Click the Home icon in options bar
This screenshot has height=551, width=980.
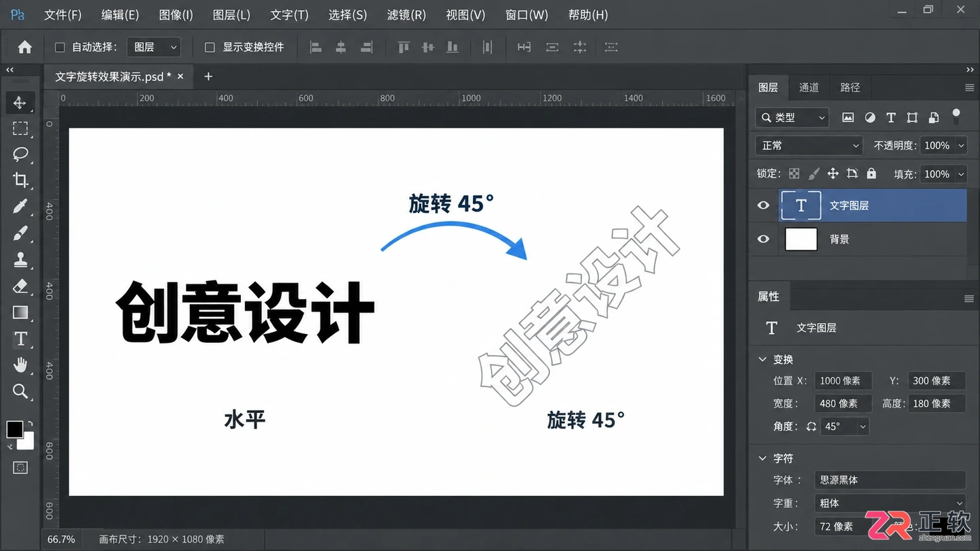point(24,47)
